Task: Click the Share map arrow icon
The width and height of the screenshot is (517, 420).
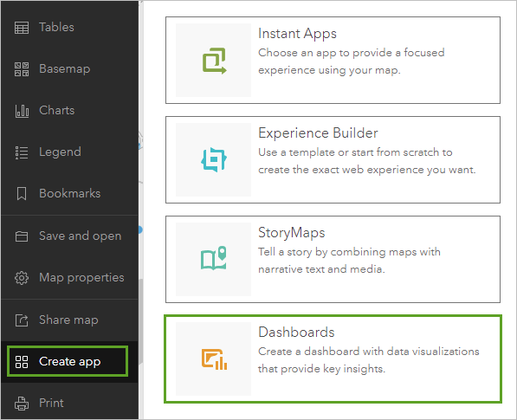Action: [x=22, y=320]
